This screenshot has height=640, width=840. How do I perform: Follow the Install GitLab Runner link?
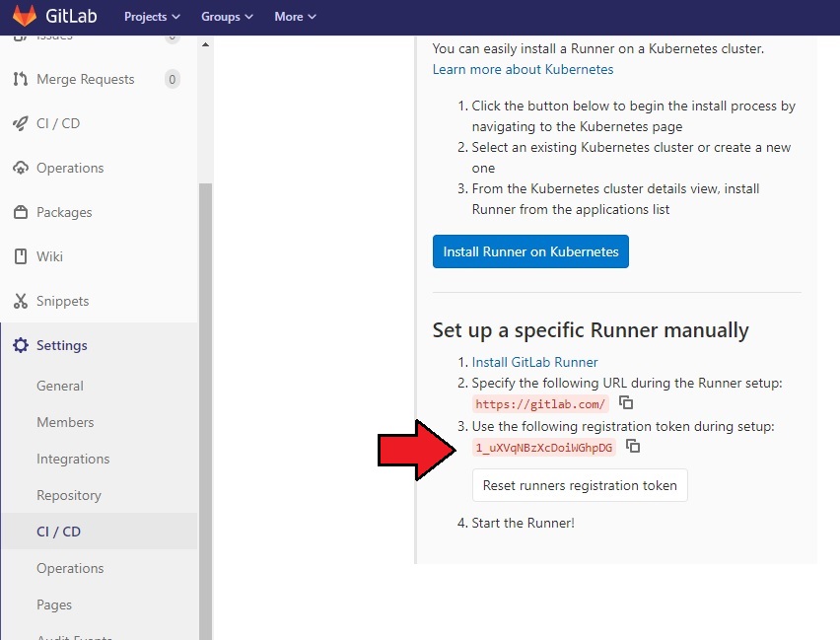click(534, 362)
